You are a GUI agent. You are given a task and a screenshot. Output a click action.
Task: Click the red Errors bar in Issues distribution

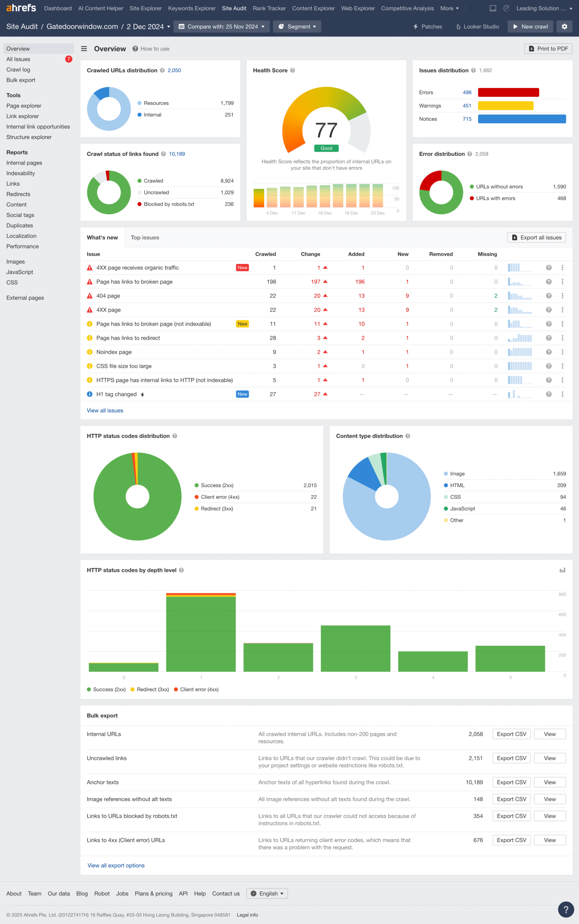[x=508, y=93]
